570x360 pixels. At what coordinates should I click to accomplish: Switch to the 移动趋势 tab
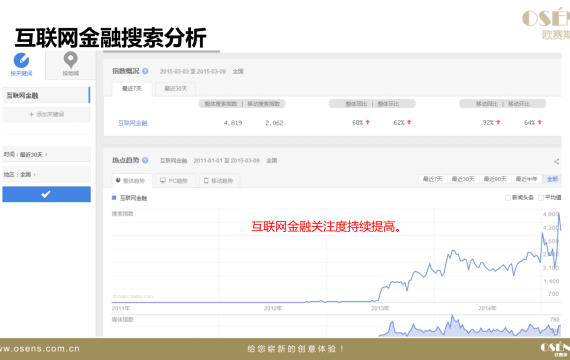[220, 181]
